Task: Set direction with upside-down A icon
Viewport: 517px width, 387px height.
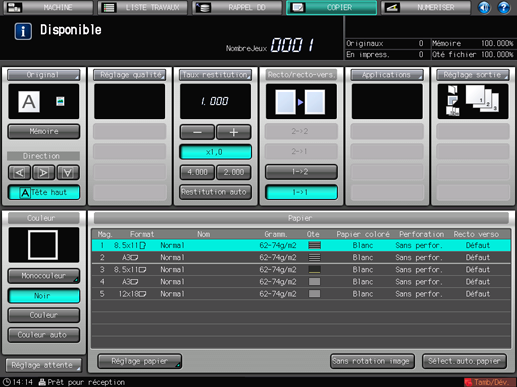Action: [x=68, y=172]
